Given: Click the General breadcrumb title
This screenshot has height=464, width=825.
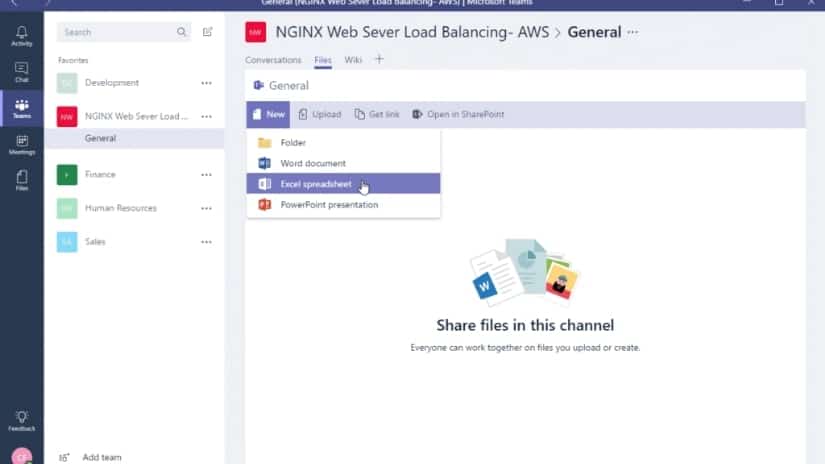Looking at the screenshot, I should 594,32.
